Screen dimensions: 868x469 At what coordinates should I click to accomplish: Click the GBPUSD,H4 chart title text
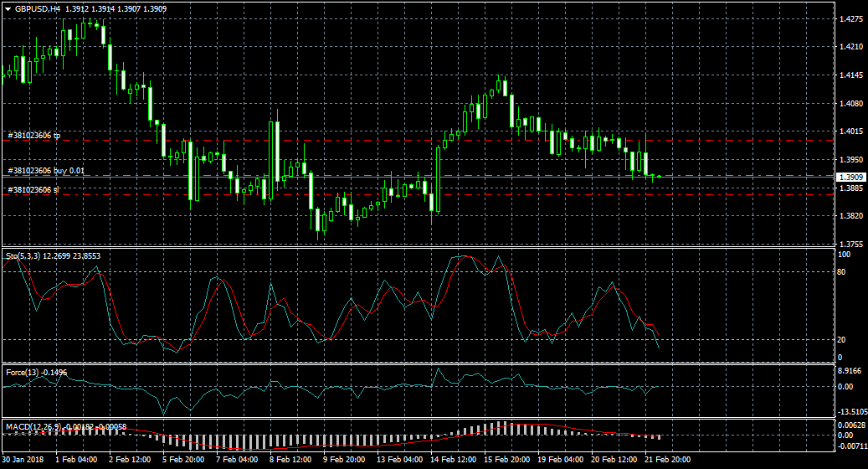click(37, 8)
